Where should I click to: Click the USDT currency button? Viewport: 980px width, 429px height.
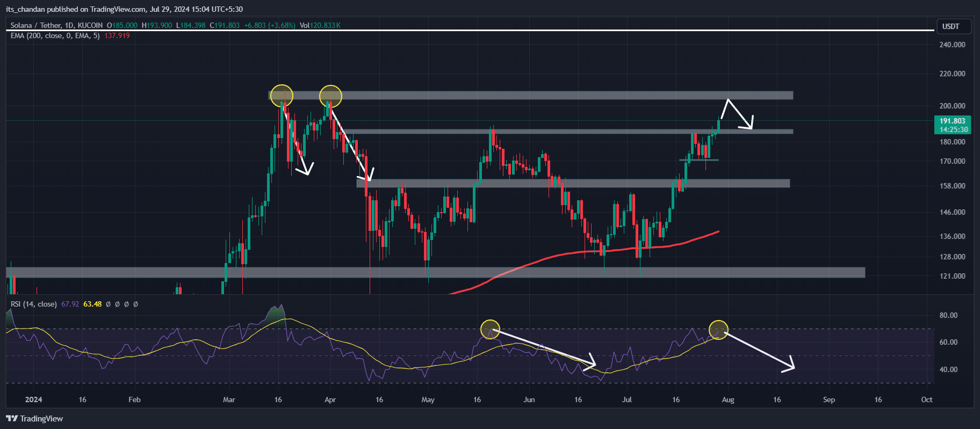coord(955,26)
